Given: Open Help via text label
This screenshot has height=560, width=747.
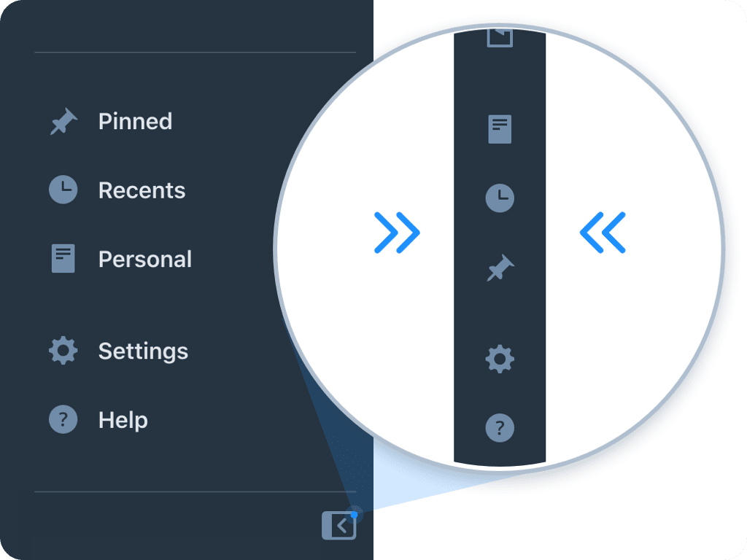Looking at the screenshot, I should pos(123,420).
